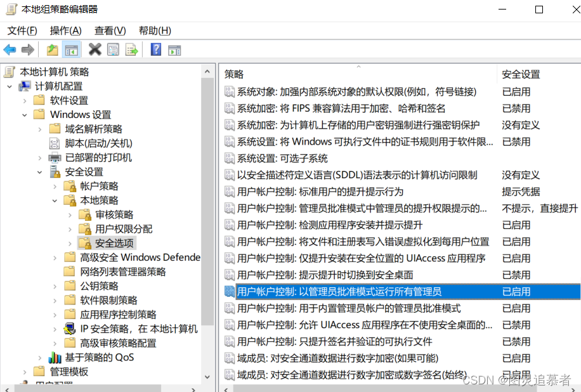This screenshot has width=581, height=392.
Task: Click the locked folder icon beside 用户权限分配
Action: [x=85, y=229]
